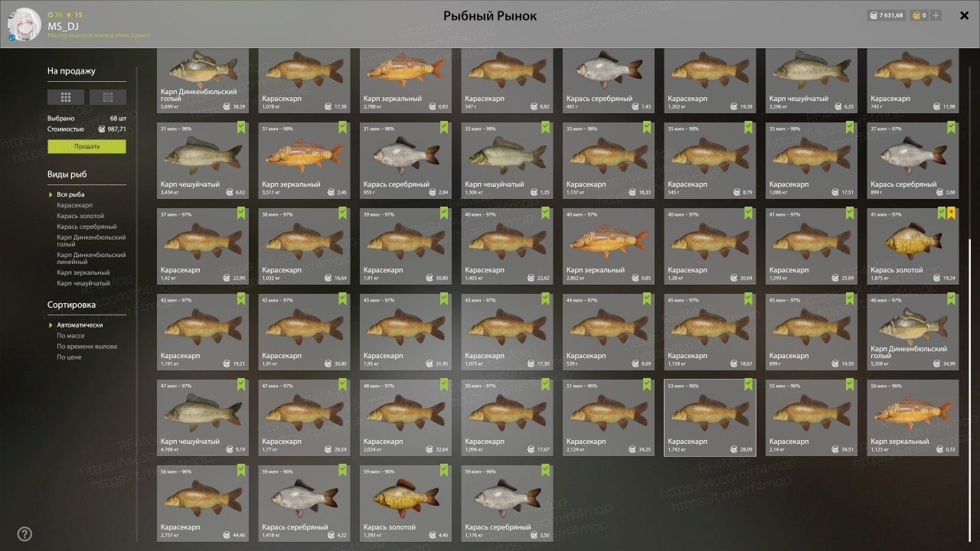This screenshot has height=551, width=980.
Task: Toggle the selection flag on Карасекарп 2,757 кг
Action: tap(241, 471)
